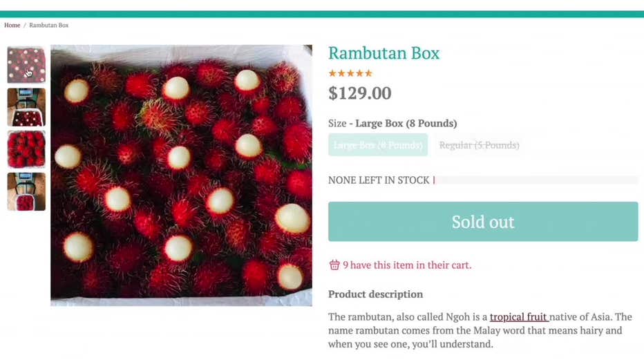This screenshot has height=362, width=644.
Task: Click the main rambutan product image
Action: click(181, 175)
